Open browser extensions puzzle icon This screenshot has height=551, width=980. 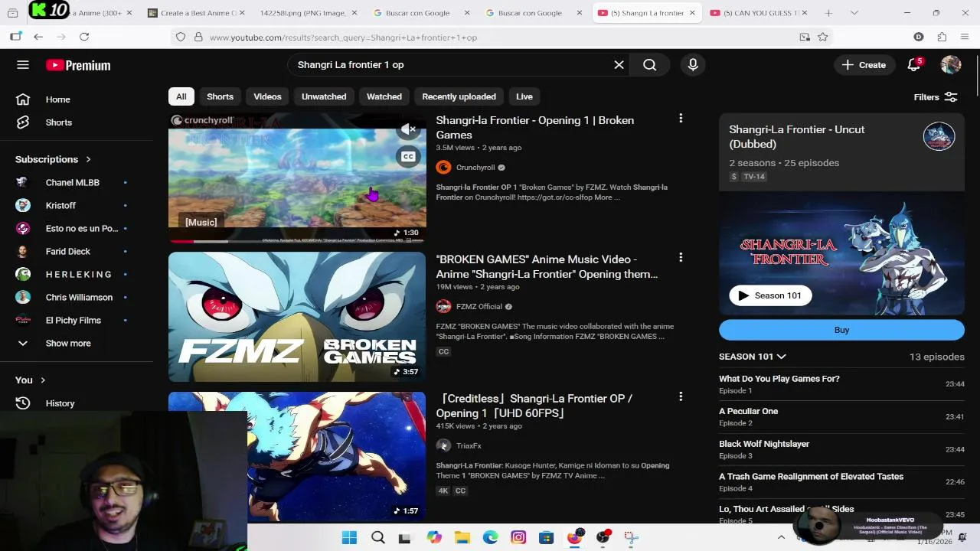click(x=942, y=37)
